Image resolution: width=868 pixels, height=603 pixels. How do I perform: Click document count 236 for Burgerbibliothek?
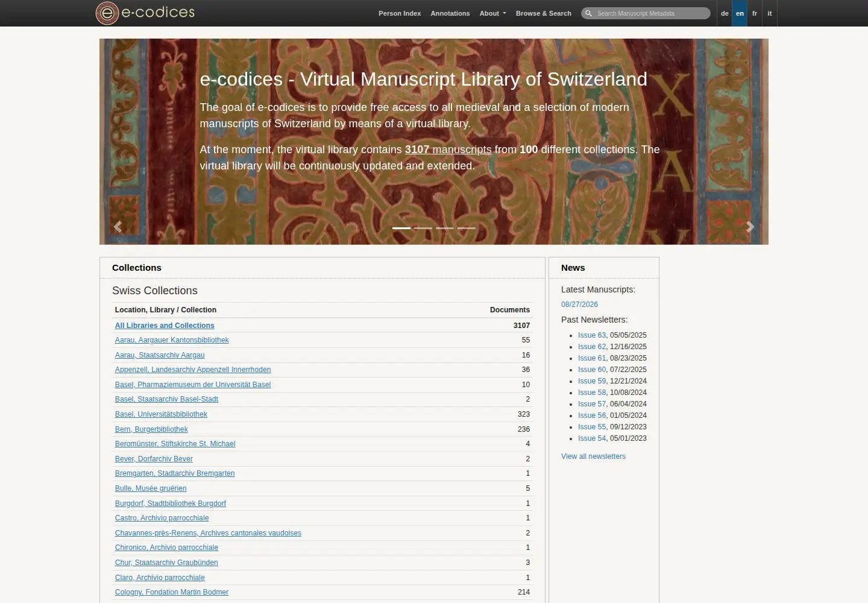click(x=524, y=429)
